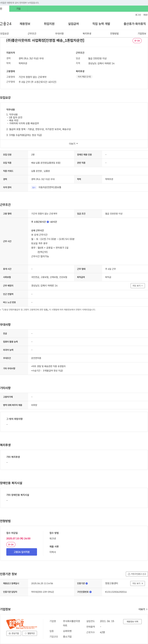Jump to the 근무조건 section tab

coord(32,34)
